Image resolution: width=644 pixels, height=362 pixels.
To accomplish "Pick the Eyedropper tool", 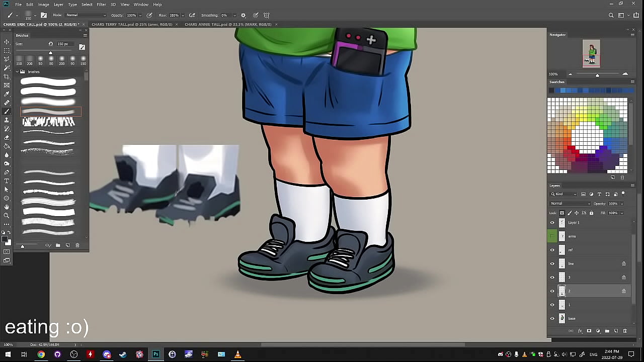I will (7, 94).
